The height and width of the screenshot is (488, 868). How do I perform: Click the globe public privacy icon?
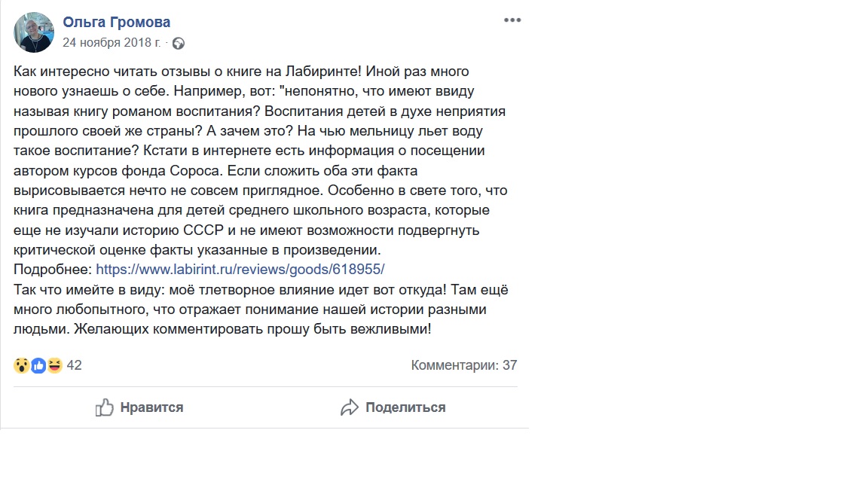click(178, 43)
